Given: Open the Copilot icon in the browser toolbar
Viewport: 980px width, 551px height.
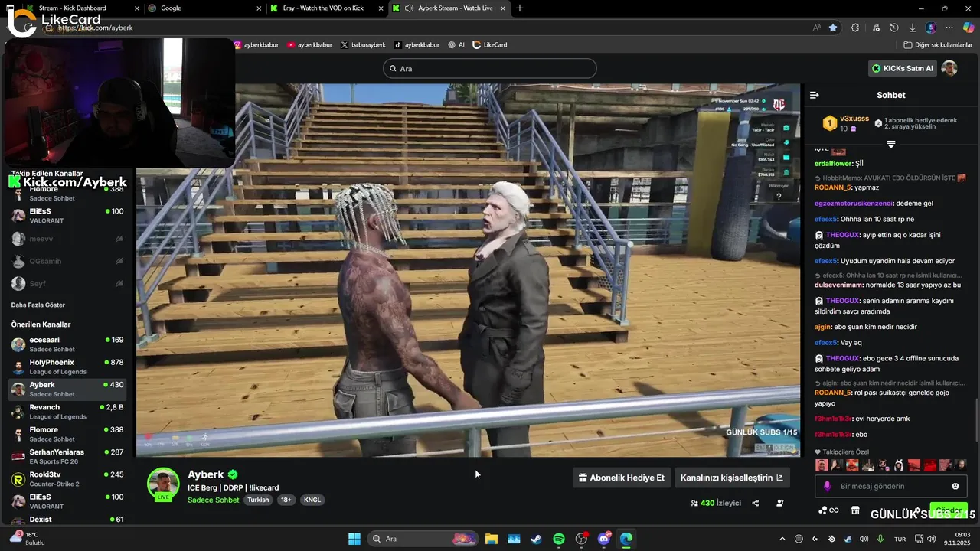Looking at the screenshot, I should 968,28.
